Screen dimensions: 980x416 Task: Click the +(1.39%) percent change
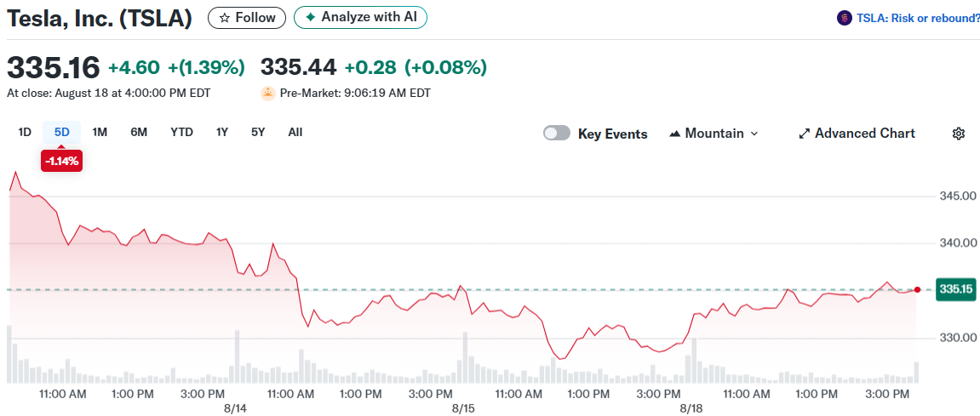click(206, 67)
